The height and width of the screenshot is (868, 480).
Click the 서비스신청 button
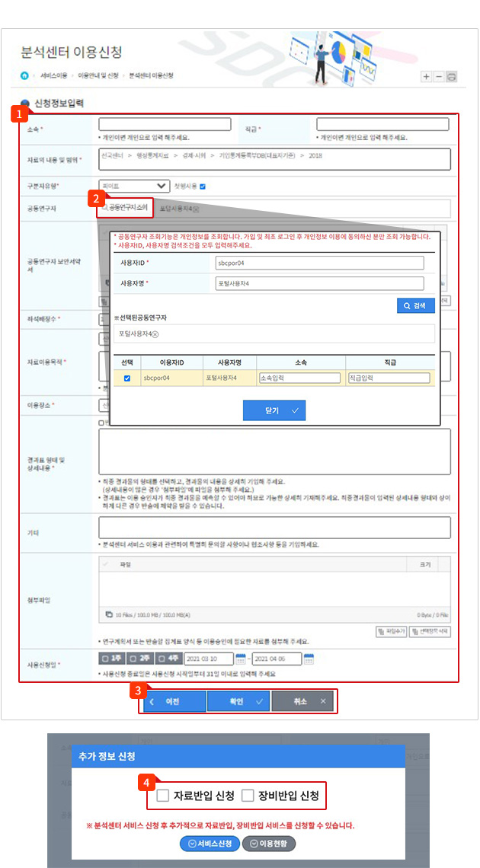click(210, 843)
